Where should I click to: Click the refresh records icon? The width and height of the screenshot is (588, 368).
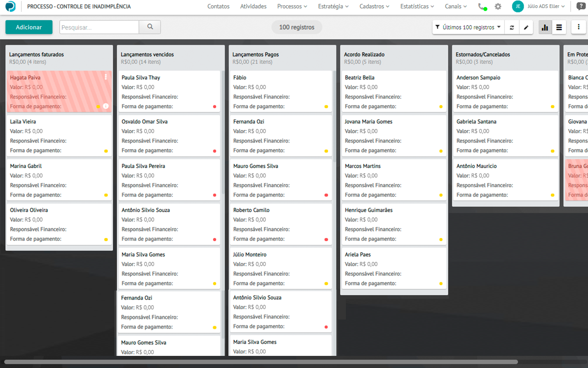coord(512,27)
